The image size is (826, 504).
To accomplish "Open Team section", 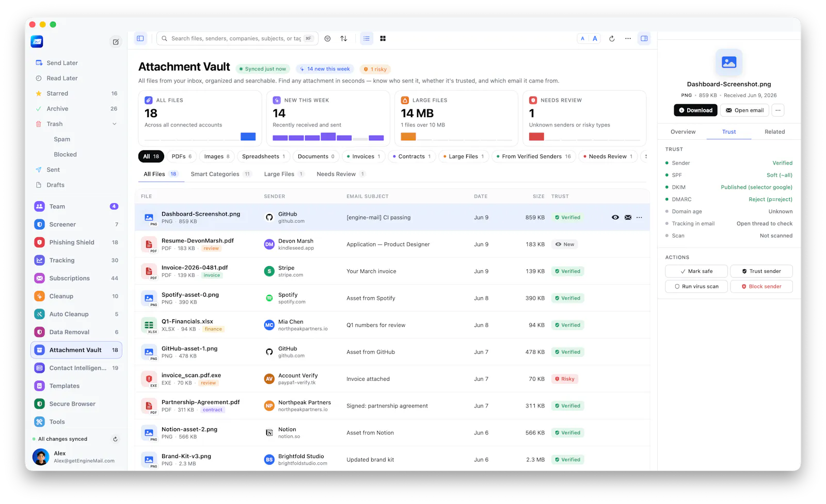I will click(76, 206).
